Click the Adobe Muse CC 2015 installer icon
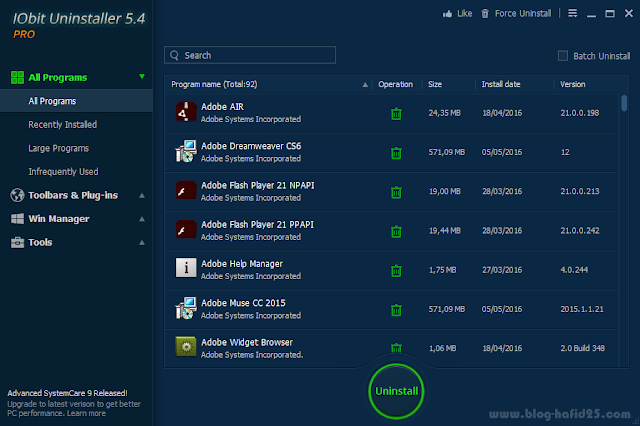 186,308
